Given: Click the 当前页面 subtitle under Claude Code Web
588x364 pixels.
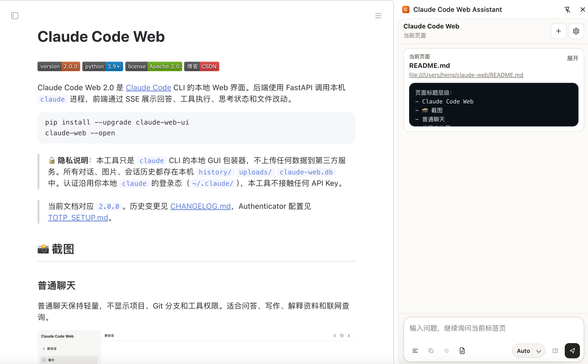Looking at the screenshot, I should (x=415, y=36).
